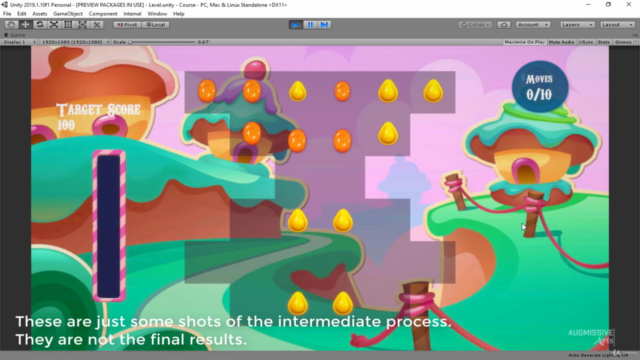
Task: Select the combined Transform tool
Action: [82, 25]
